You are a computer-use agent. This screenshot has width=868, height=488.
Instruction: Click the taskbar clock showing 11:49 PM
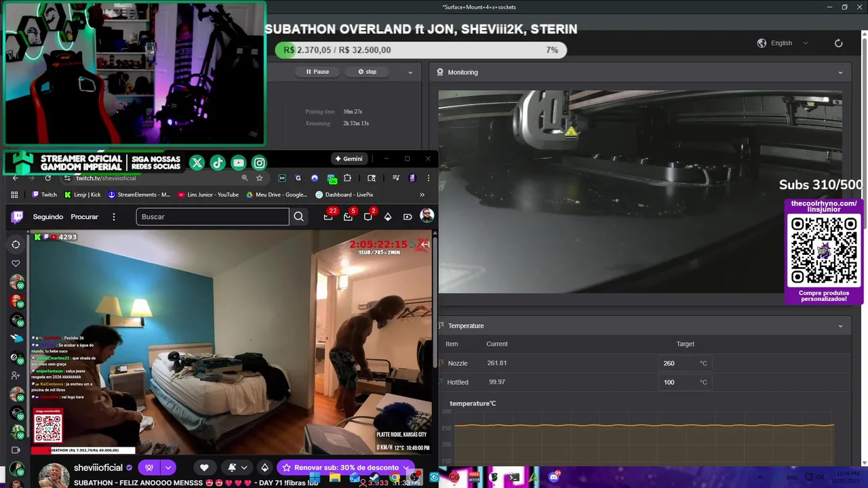tap(848, 477)
